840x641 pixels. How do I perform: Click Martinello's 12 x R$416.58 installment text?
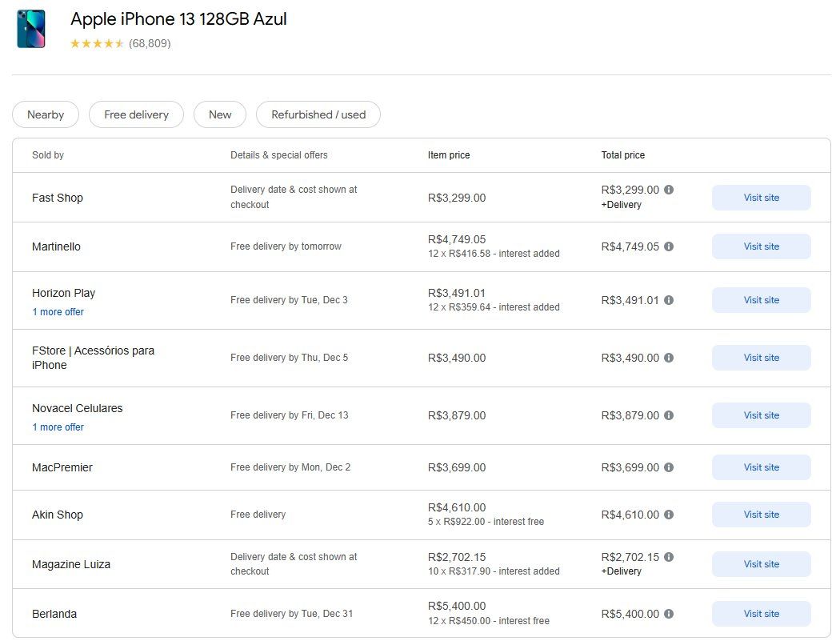click(x=494, y=254)
